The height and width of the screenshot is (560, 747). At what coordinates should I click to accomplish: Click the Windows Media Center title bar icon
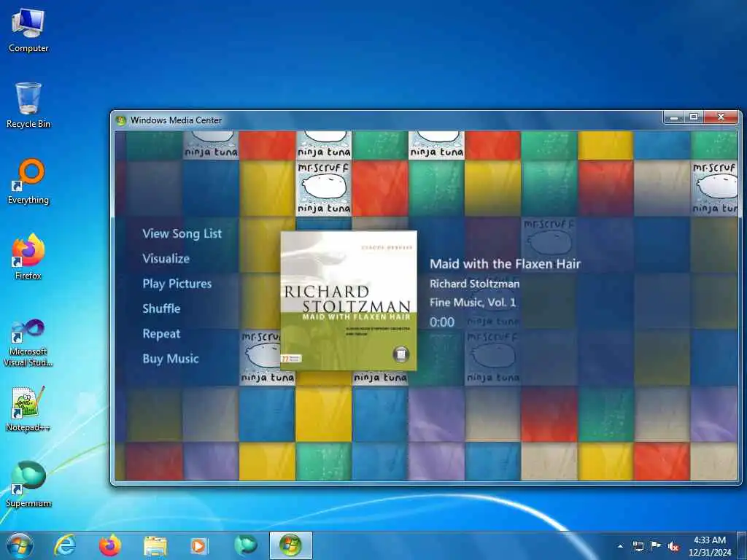121,120
